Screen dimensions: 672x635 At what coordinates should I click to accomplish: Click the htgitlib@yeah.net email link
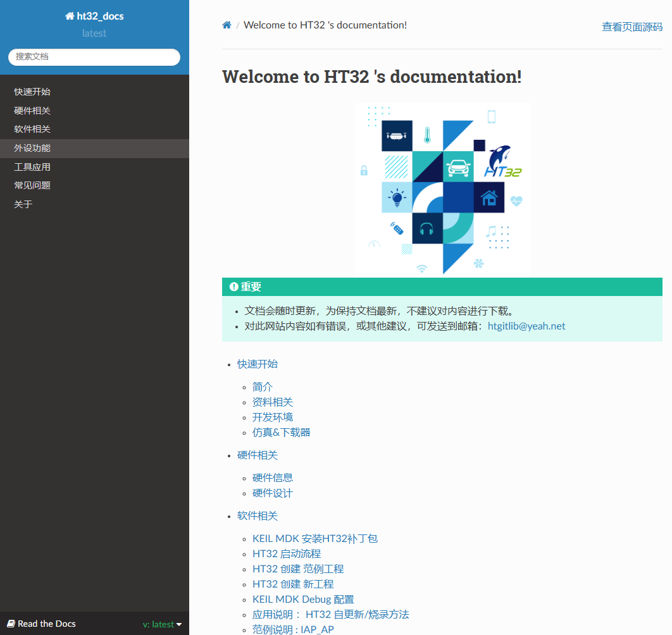point(526,326)
